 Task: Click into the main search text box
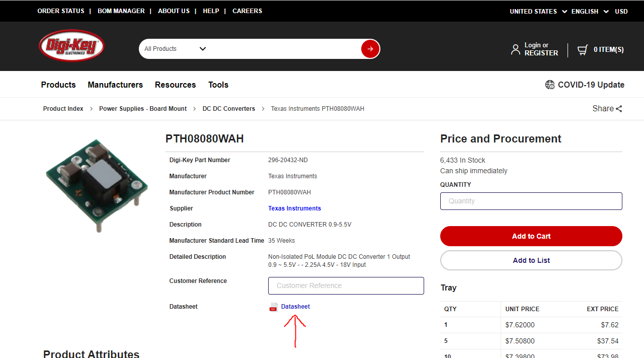click(284, 49)
